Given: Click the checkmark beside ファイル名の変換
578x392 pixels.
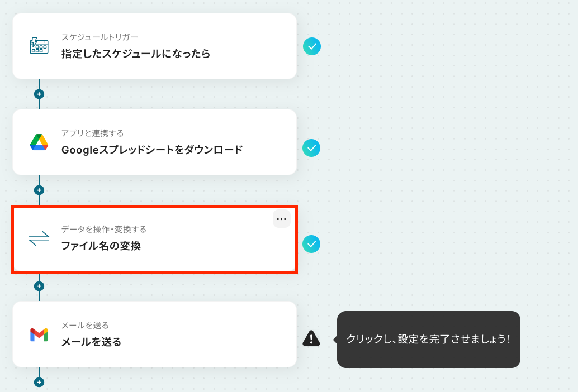Looking at the screenshot, I should pos(311,244).
